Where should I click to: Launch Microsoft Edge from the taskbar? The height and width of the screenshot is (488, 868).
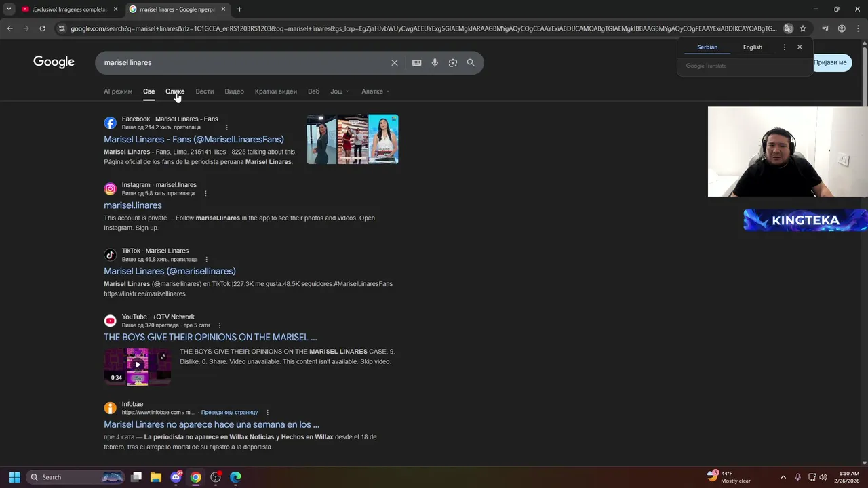pyautogui.click(x=235, y=477)
